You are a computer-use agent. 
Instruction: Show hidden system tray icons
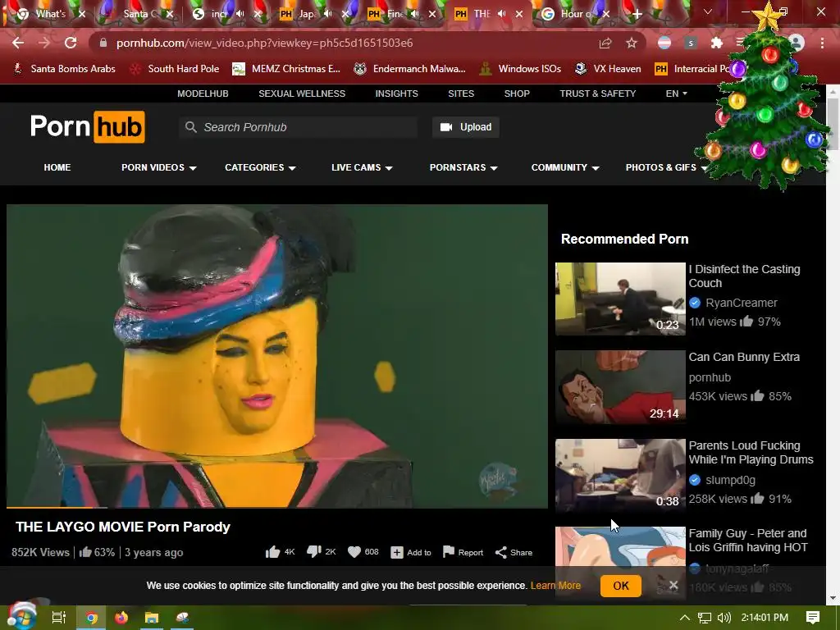tap(685, 618)
